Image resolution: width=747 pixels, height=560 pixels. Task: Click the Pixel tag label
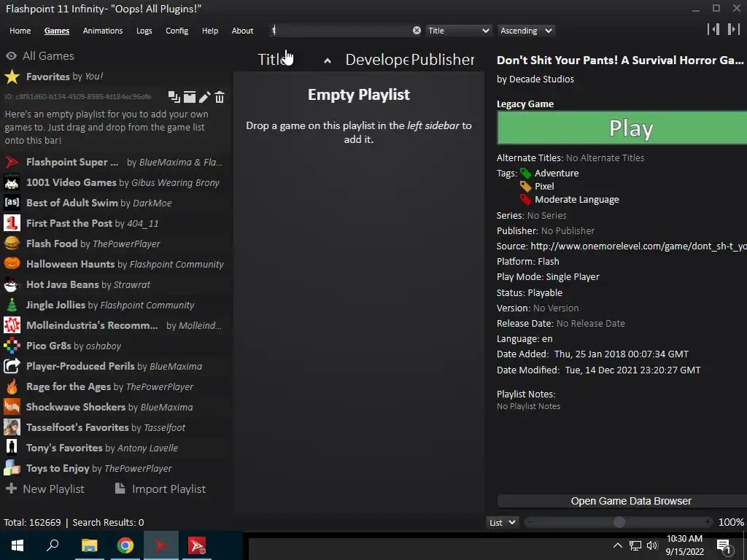coord(544,186)
